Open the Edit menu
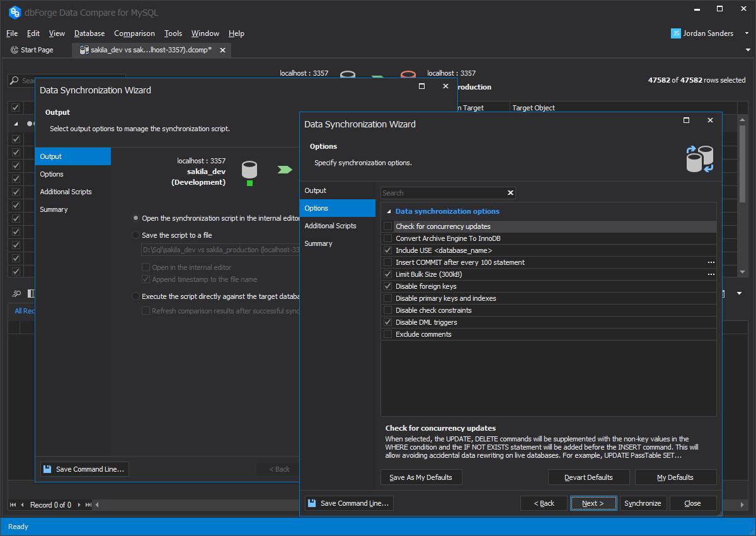This screenshot has height=536, width=756. coord(33,33)
